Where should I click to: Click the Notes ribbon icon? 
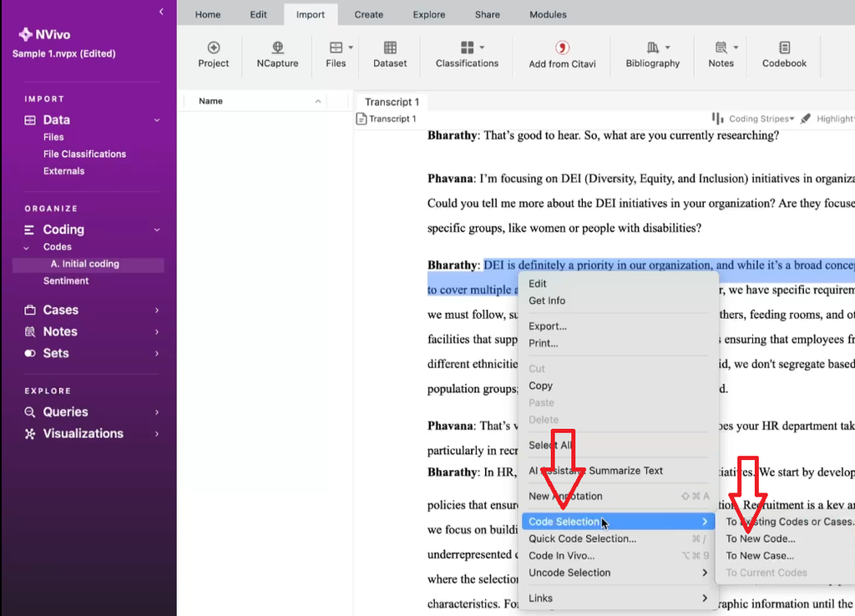coord(721,48)
